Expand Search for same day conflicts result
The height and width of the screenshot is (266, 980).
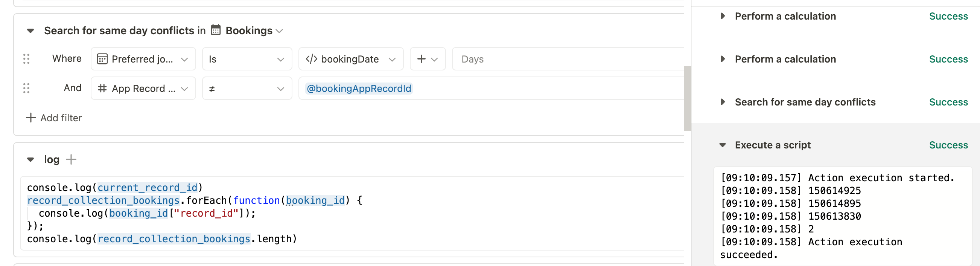723,102
